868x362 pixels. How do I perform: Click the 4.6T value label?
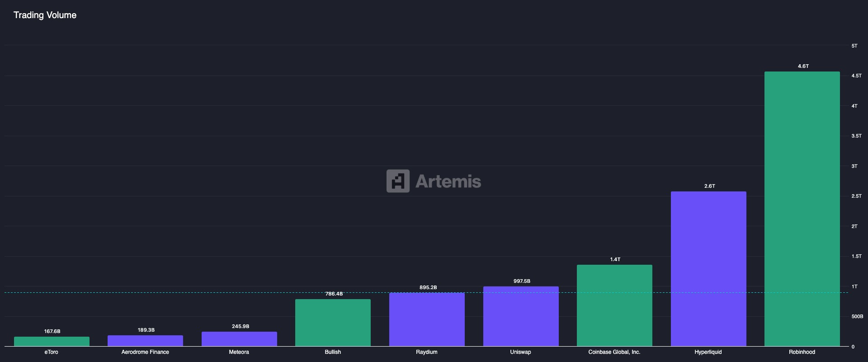tap(803, 67)
